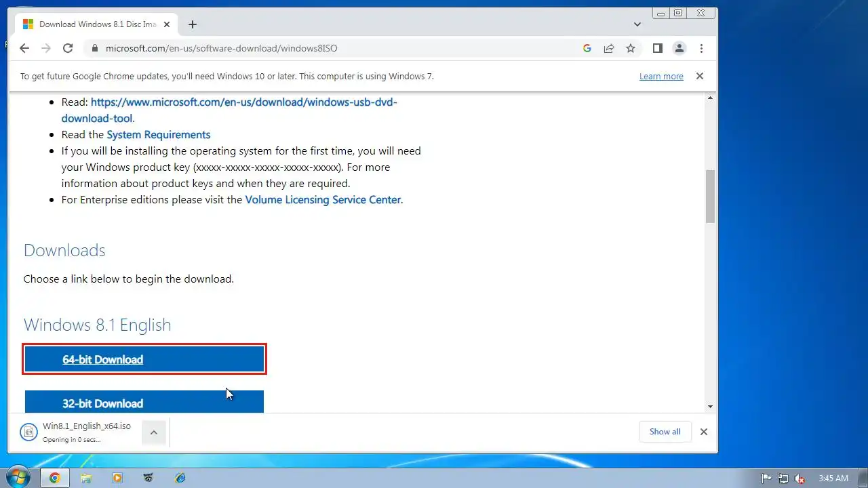Select the Download Windows 8.1 Disc Image tab
Viewport: 868px width, 488px height.
click(97, 24)
